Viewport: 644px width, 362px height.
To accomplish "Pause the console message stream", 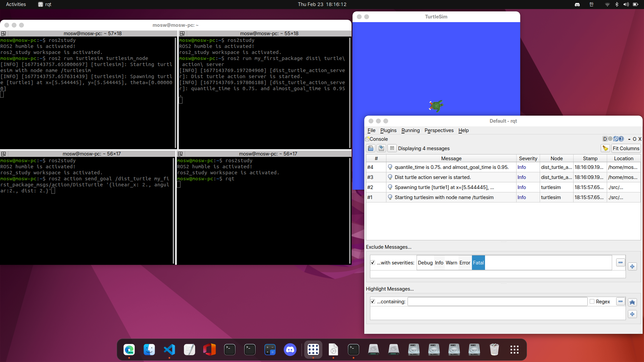I will coord(392,148).
